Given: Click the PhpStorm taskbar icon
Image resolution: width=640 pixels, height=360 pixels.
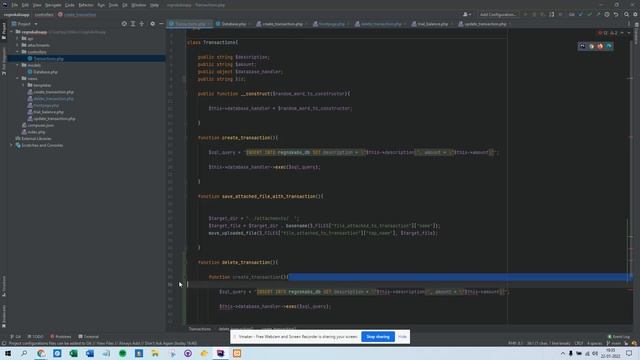Looking at the screenshot, I should click(x=220, y=353).
